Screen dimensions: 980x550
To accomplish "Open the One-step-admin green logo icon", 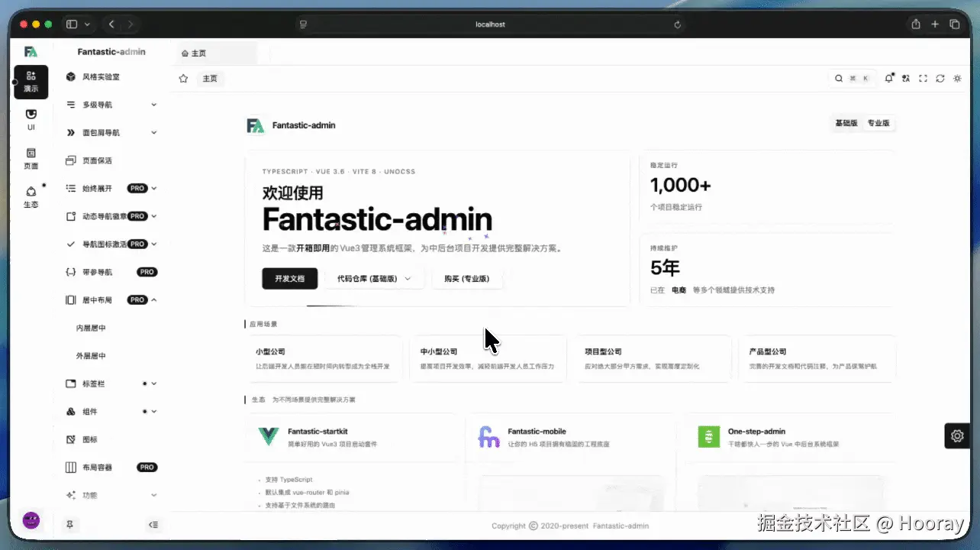I will click(709, 437).
